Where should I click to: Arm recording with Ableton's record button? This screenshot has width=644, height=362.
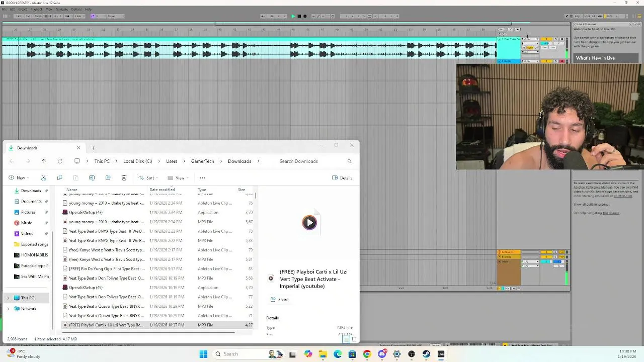(305, 16)
